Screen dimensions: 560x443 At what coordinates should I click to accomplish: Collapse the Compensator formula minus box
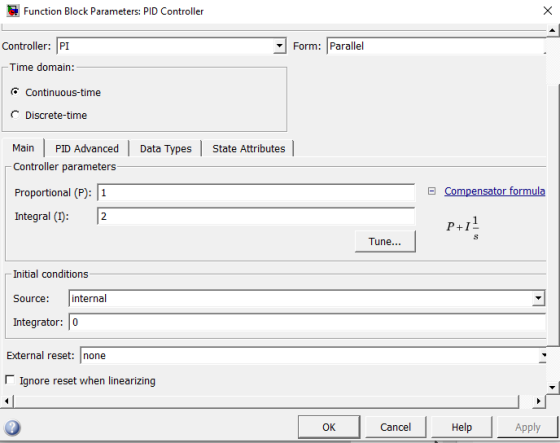click(431, 191)
